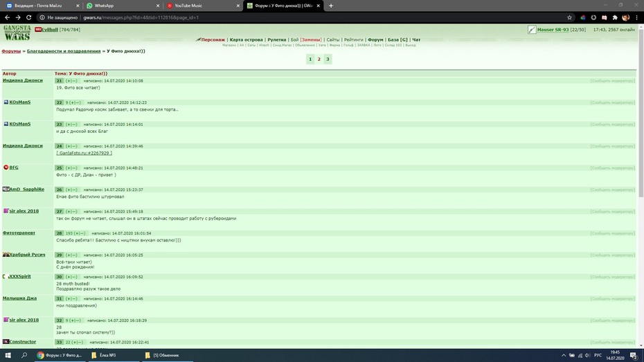Click the browser forward arrow
Viewport: 644px width, 362px height.
(18, 17)
